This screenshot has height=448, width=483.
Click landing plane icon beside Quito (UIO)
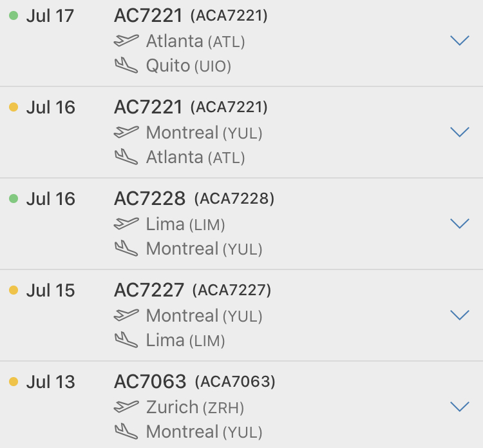point(126,65)
